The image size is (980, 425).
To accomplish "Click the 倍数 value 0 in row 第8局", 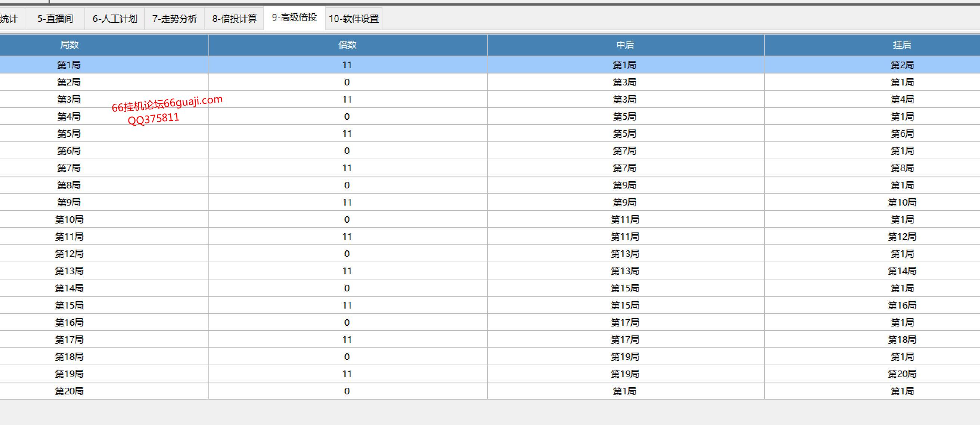I will pyautogui.click(x=348, y=185).
